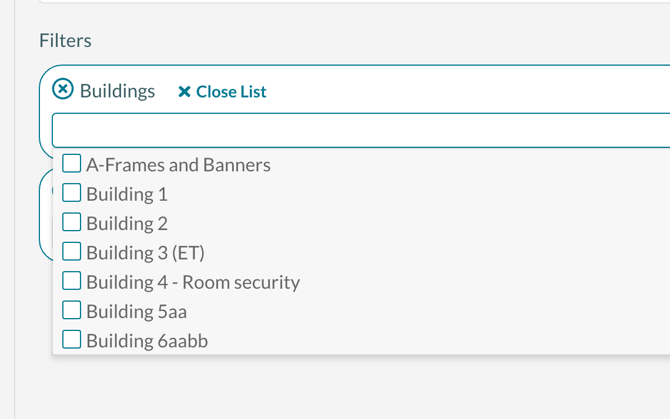Select the Building 3 (ET) label text
This screenshot has width=670, height=419.
[x=145, y=253]
